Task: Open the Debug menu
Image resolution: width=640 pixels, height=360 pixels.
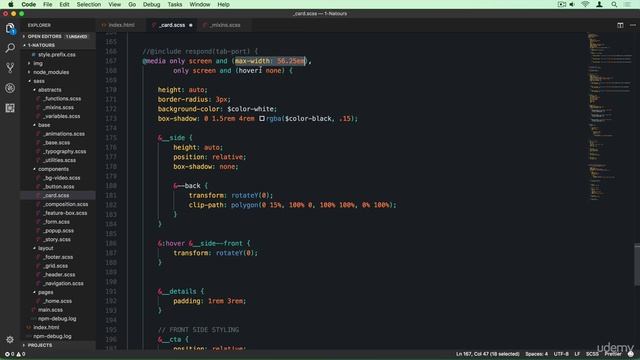Action: 151,4
